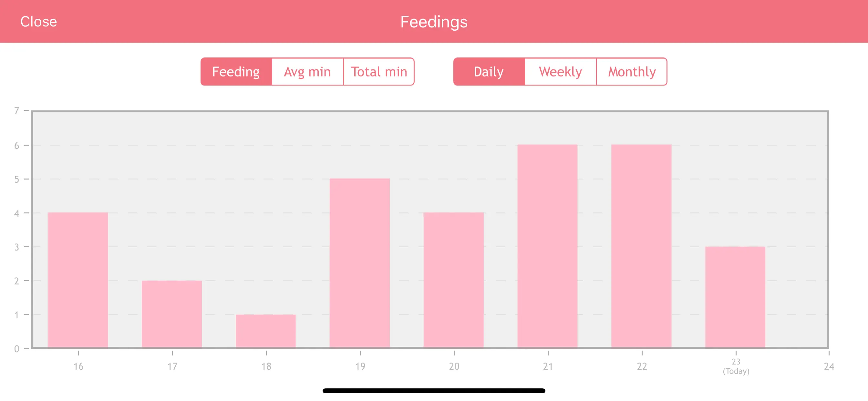Switch to Weekly range tab
The width and height of the screenshot is (868, 401).
(560, 71)
